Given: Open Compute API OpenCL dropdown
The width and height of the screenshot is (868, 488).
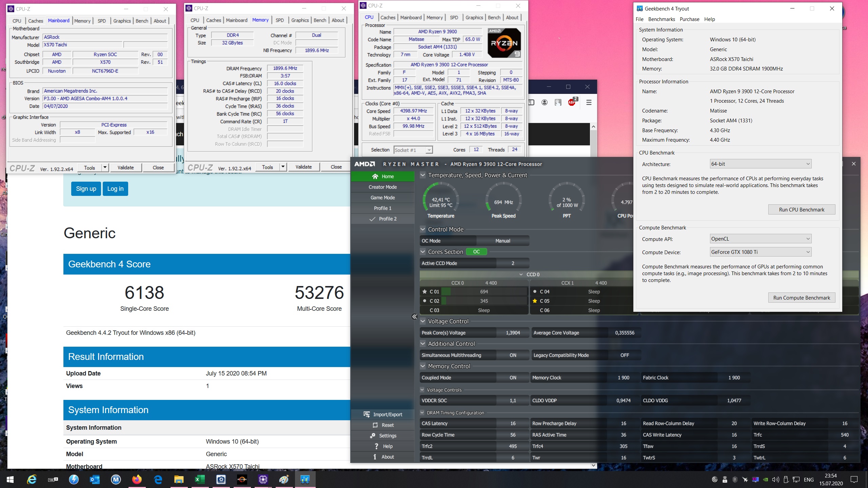Looking at the screenshot, I should click(x=761, y=239).
